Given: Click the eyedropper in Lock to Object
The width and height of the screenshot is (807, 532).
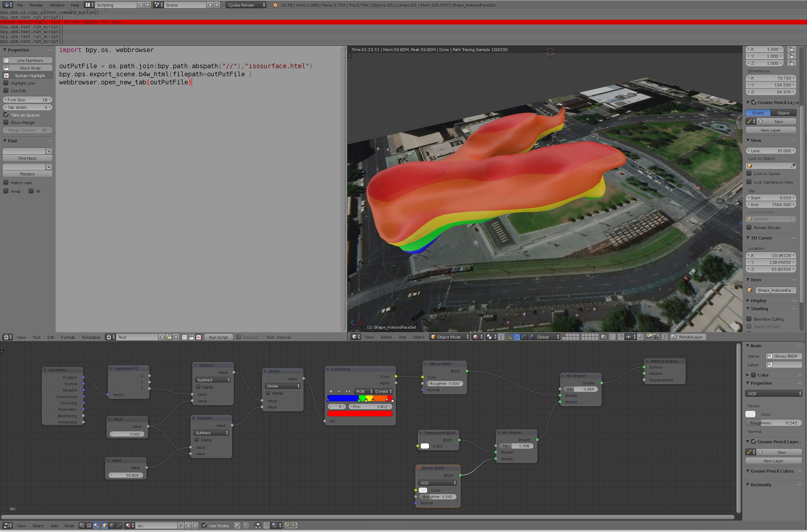Looking at the screenshot, I should click(x=793, y=166).
